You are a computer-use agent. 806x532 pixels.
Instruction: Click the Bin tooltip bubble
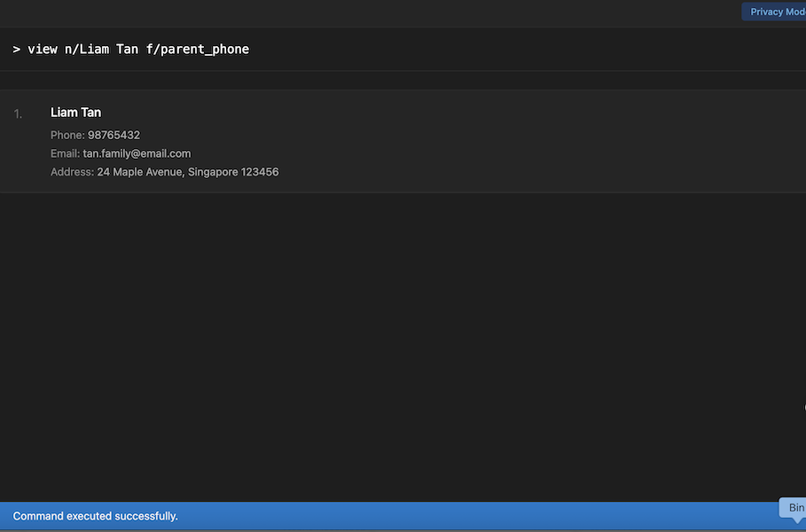pyautogui.click(x=794, y=508)
